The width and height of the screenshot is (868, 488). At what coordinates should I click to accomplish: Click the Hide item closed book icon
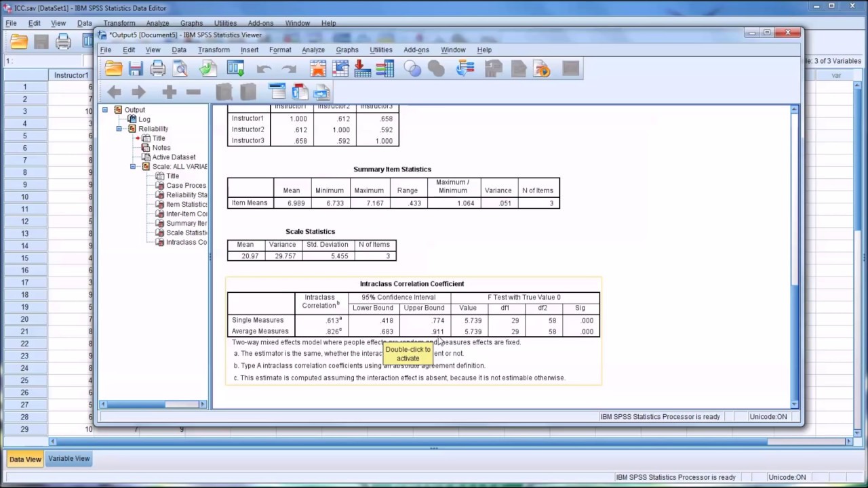click(248, 92)
